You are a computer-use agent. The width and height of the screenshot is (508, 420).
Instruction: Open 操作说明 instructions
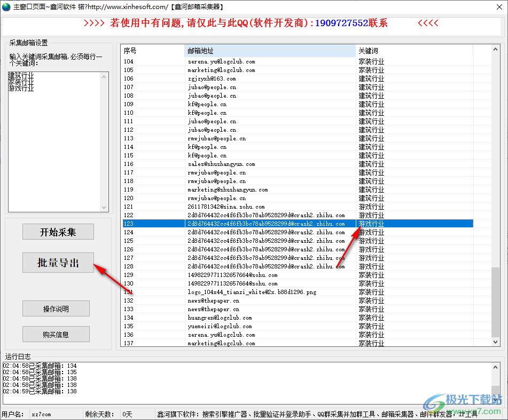(56, 308)
